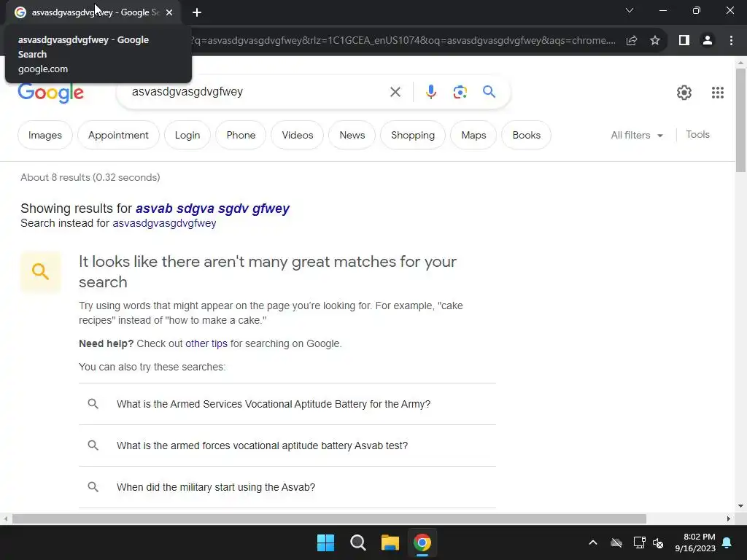Open Google quick settings gear
Screen dimensions: 747x560
pyautogui.click(x=684, y=93)
